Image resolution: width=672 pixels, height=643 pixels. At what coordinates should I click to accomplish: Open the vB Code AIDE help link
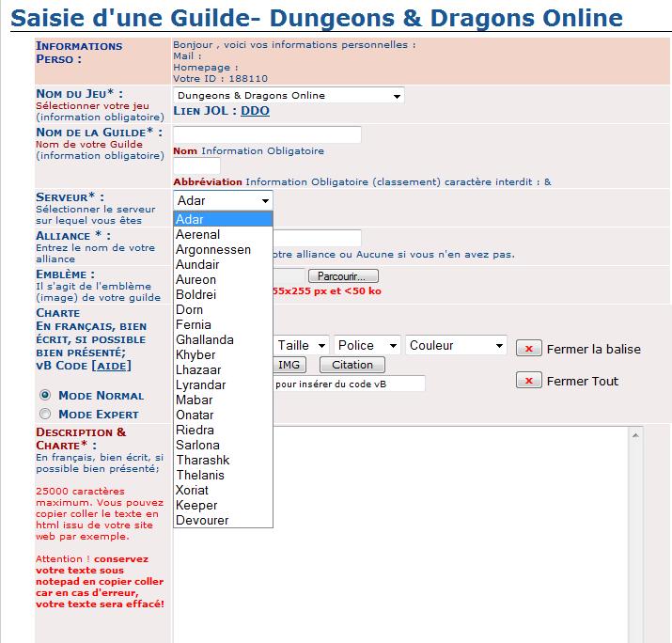(x=112, y=366)
